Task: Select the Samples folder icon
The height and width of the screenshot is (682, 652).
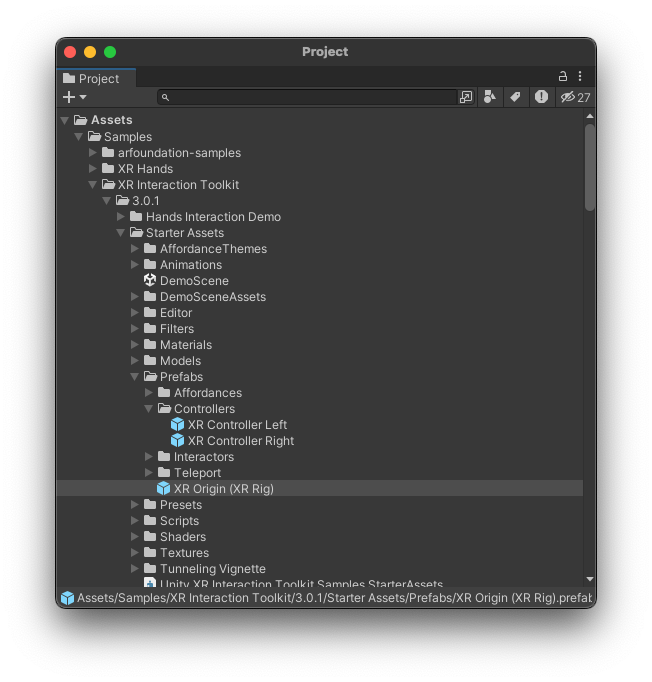Action: [x=94, y=136]
